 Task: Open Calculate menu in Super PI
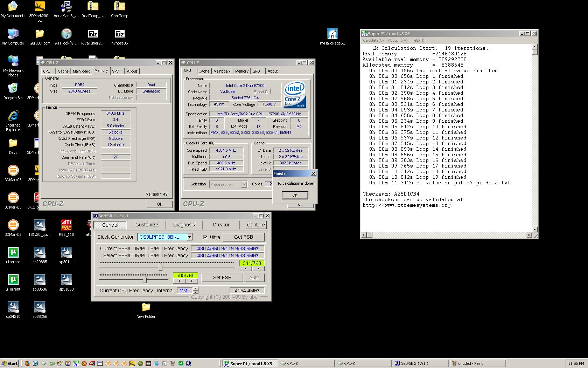(373, 40)
